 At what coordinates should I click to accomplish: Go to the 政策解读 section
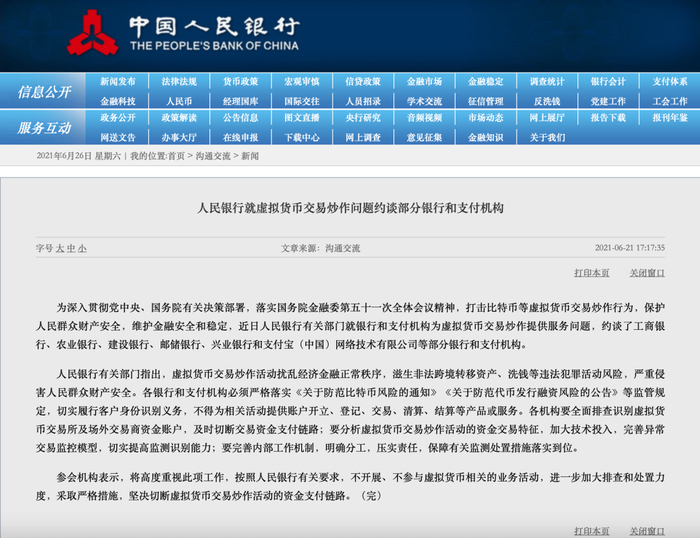point(179,117)
